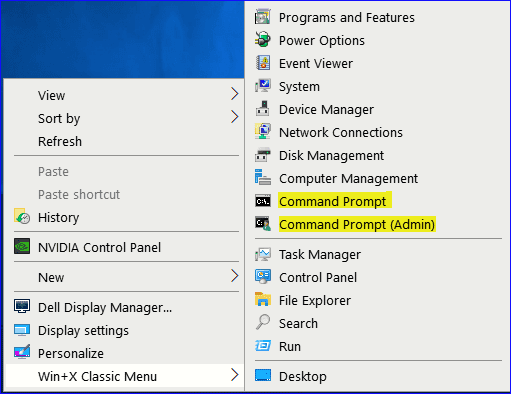511x394 pixels.
Task: Click the History clock icon
Action: pyautogui.click(x=22, y=217)
